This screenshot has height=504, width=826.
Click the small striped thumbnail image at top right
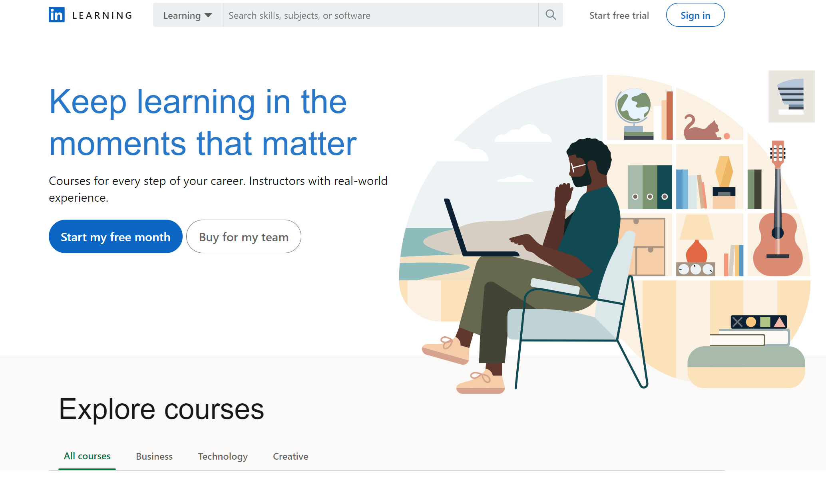click(x=791, y=96)
